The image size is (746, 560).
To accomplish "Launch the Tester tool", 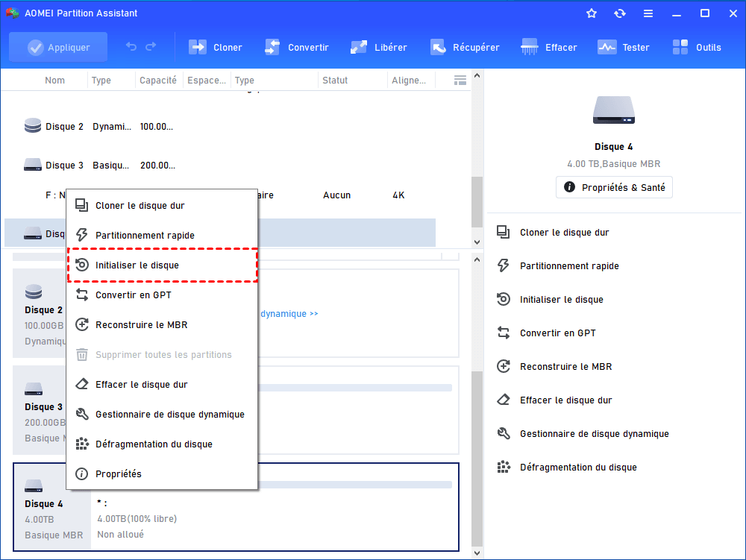I will (606, 47).
